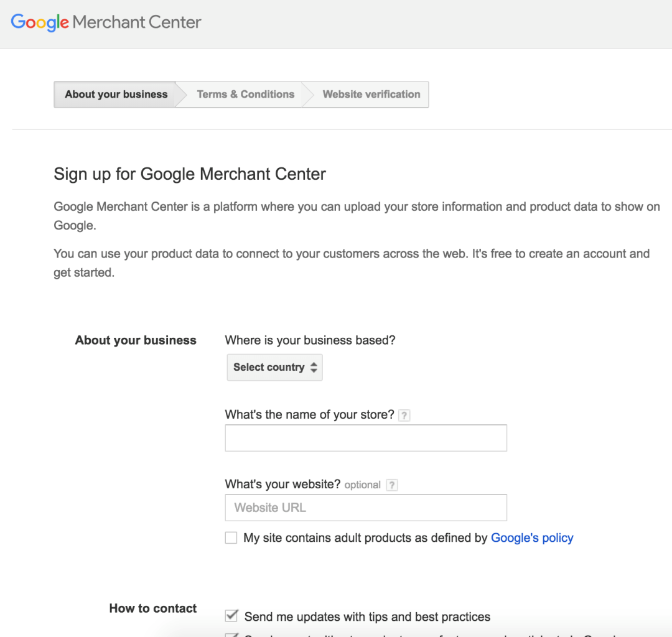Open the Google's policy link

coord(532,537)
